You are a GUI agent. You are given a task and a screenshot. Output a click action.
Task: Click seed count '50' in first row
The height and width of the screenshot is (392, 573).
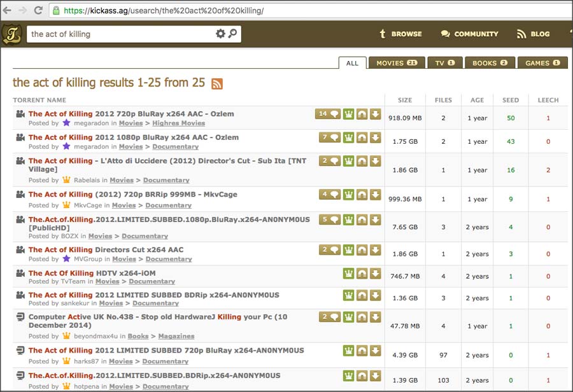tap(511, 118)
